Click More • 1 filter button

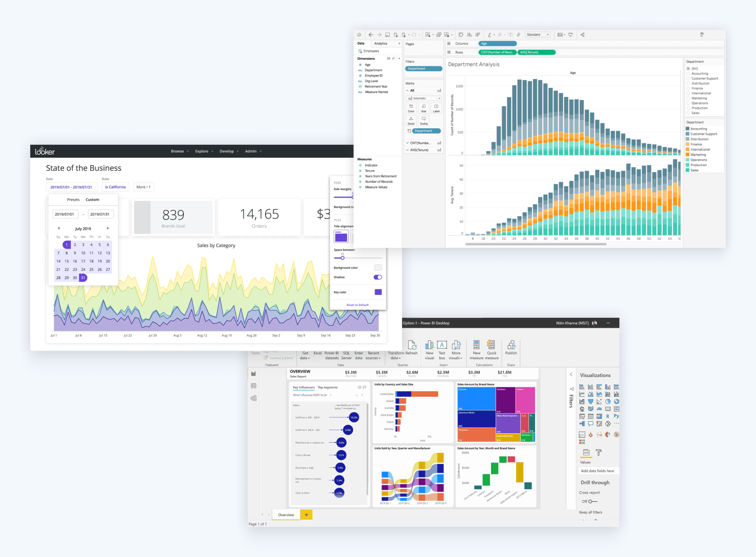tap(143, 187)
